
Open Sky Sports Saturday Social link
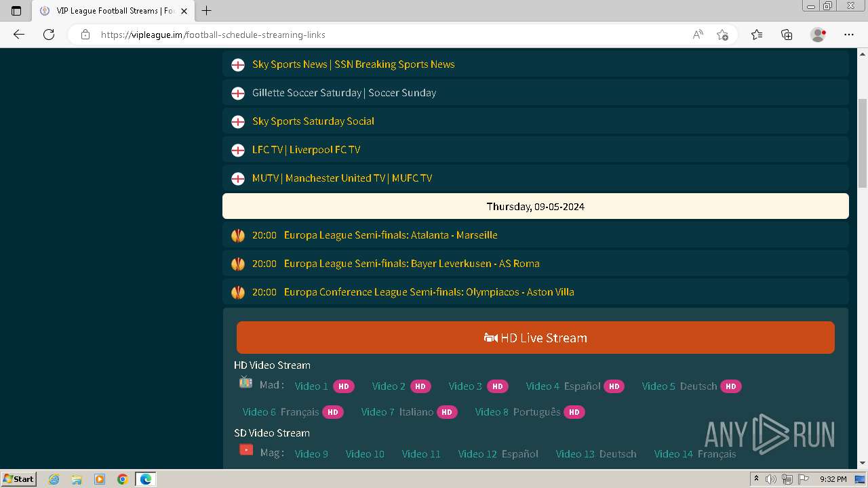pyautogui.click(x=313, y=121)
